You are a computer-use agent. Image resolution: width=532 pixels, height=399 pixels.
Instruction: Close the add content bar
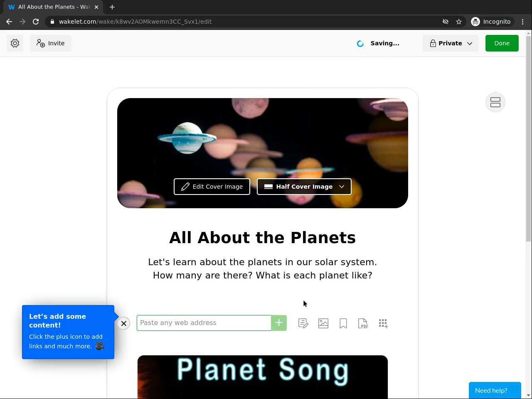point(124,323)
